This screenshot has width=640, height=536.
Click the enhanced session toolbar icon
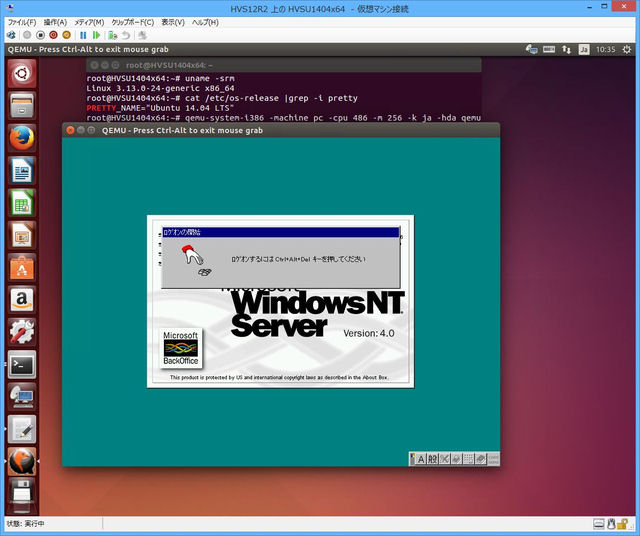(x=142, y=36)
